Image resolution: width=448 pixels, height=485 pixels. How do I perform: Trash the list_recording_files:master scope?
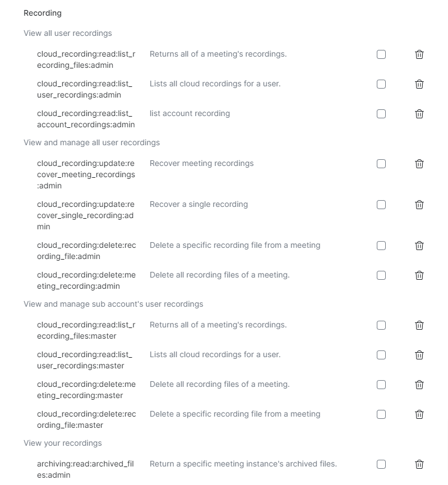tap(419, 325)
